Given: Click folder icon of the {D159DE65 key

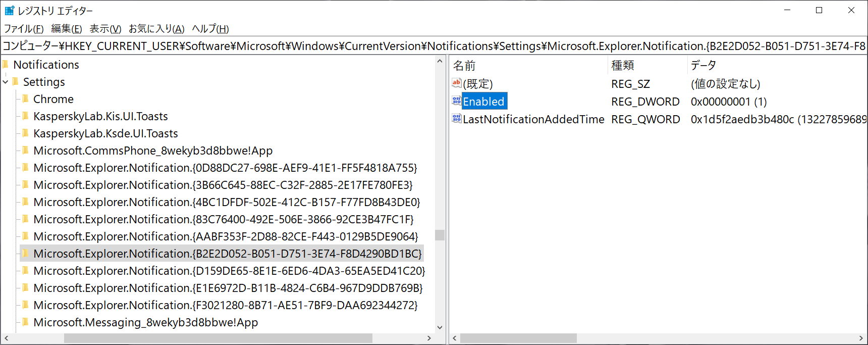Looking at the screenshot, I should pos(25,270).
